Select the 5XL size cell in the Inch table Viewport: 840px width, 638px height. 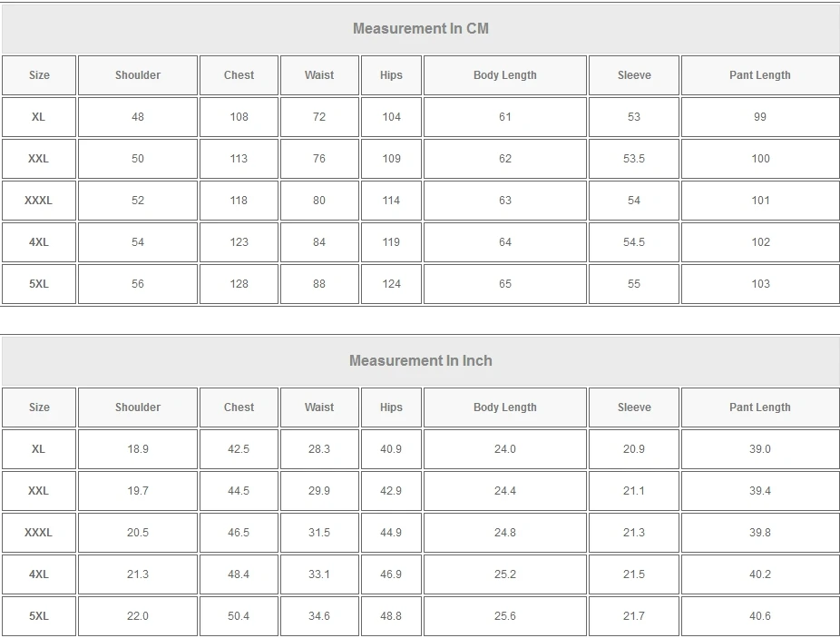point(38,616)
